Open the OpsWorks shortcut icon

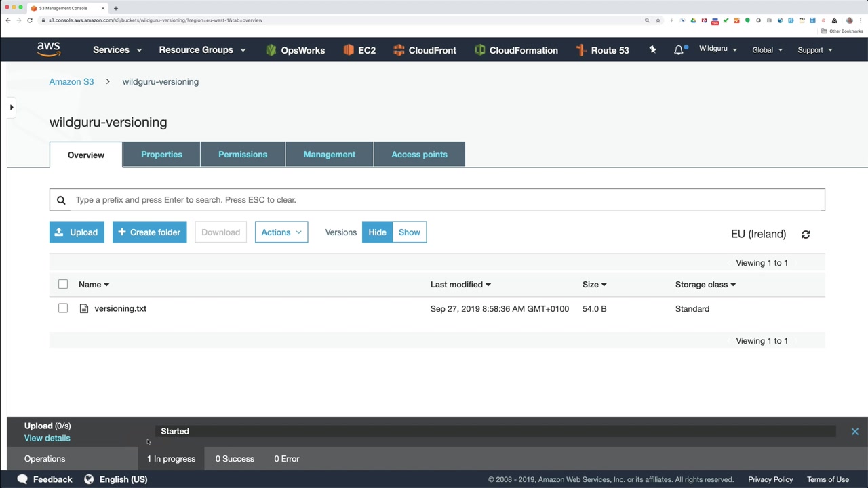coord(271,50)
